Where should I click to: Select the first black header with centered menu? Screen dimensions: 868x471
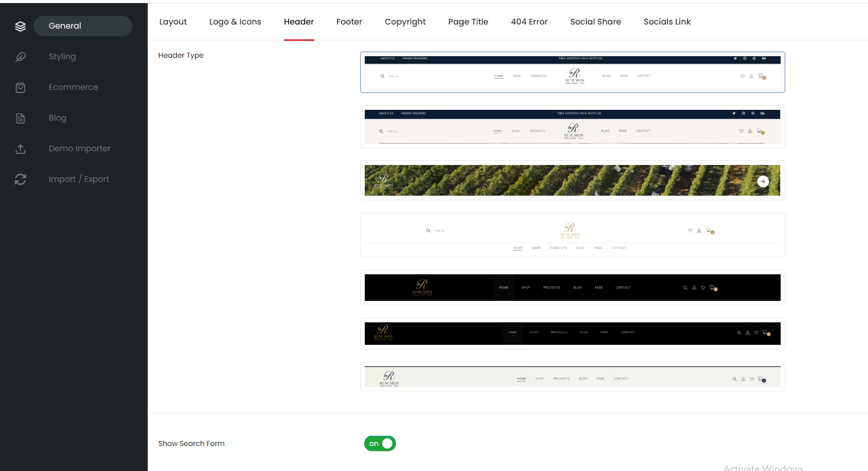point(572,288)
